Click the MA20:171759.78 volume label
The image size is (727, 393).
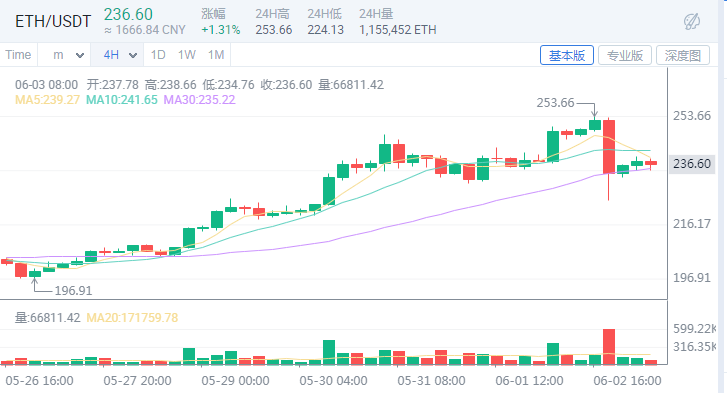[132, 318]
